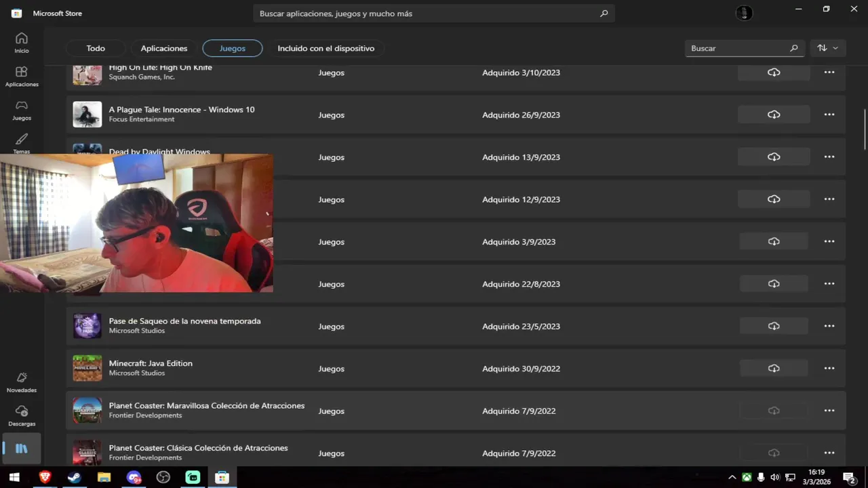Click the magnifier in library Buscar field
This screenshot has height=488, width=868.
pyautogui.click(x=794, y=48)
